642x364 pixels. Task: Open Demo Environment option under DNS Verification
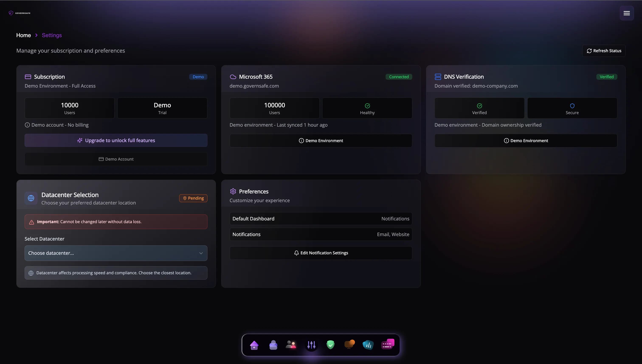pos(526,140)
